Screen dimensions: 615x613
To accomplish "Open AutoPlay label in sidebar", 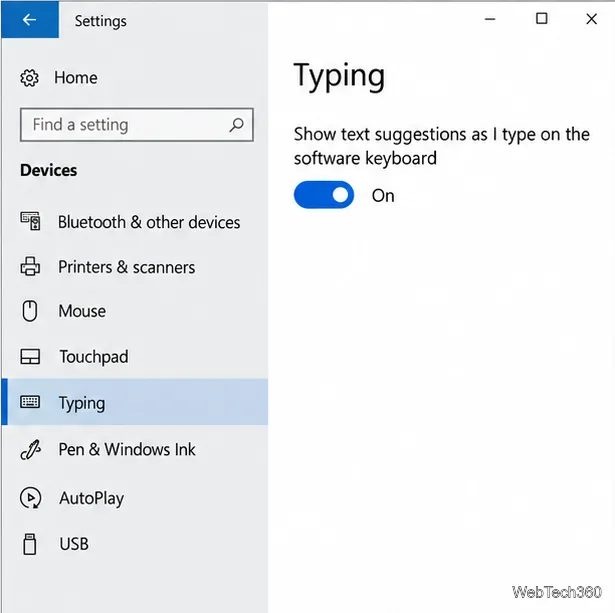I will [91, 499].
